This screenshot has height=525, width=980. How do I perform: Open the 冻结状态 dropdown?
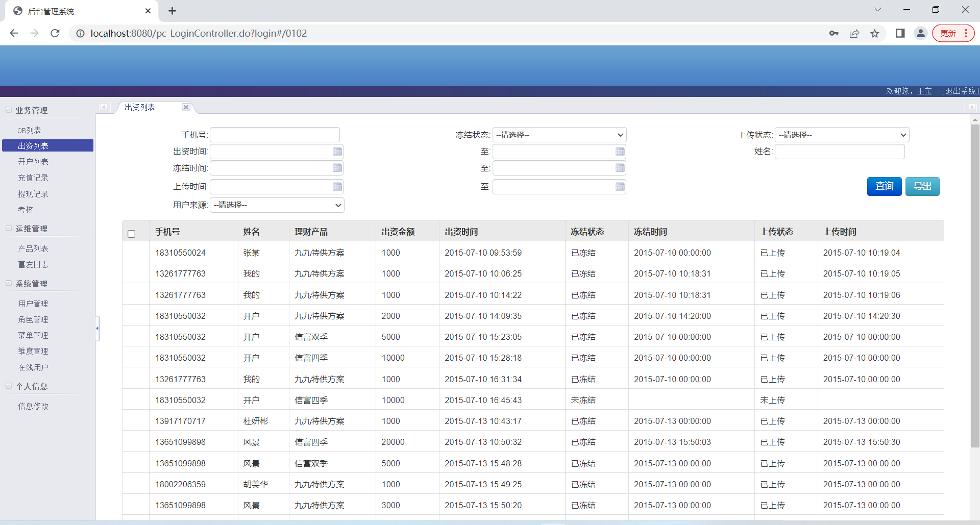559,135
